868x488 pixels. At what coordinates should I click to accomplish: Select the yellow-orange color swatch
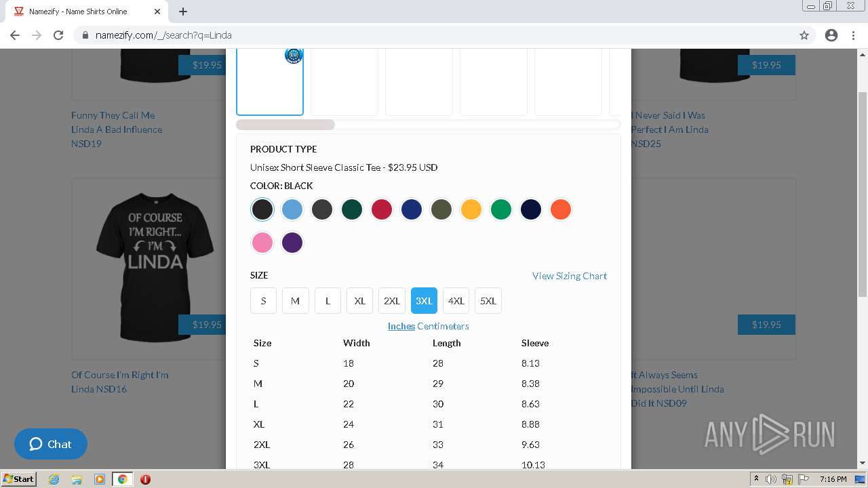click(x=471, y=209)
